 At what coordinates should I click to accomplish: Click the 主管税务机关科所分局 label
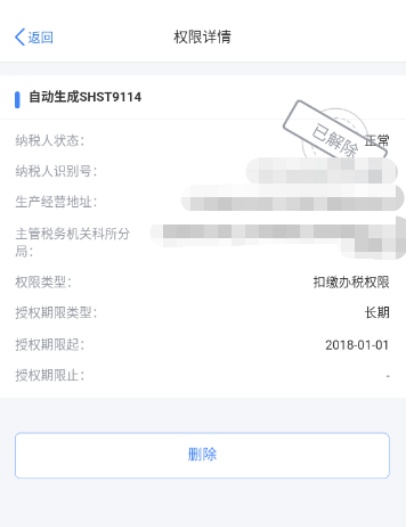tap(72, 242)
